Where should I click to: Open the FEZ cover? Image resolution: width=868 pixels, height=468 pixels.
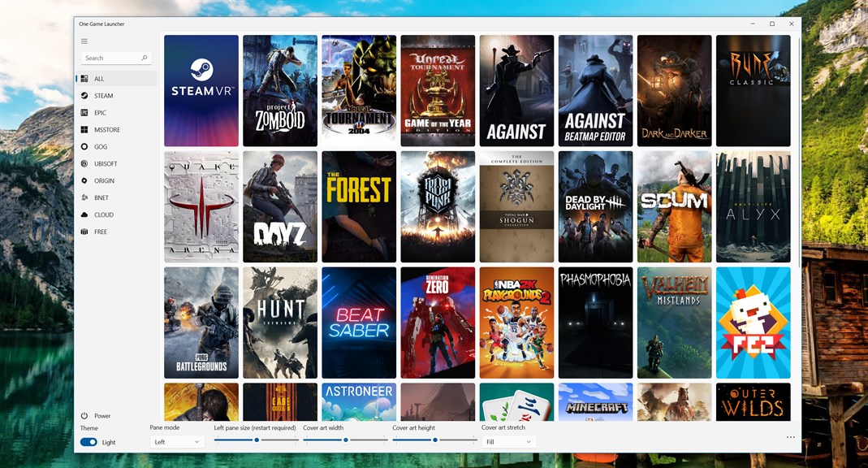(x=754, y=323)
